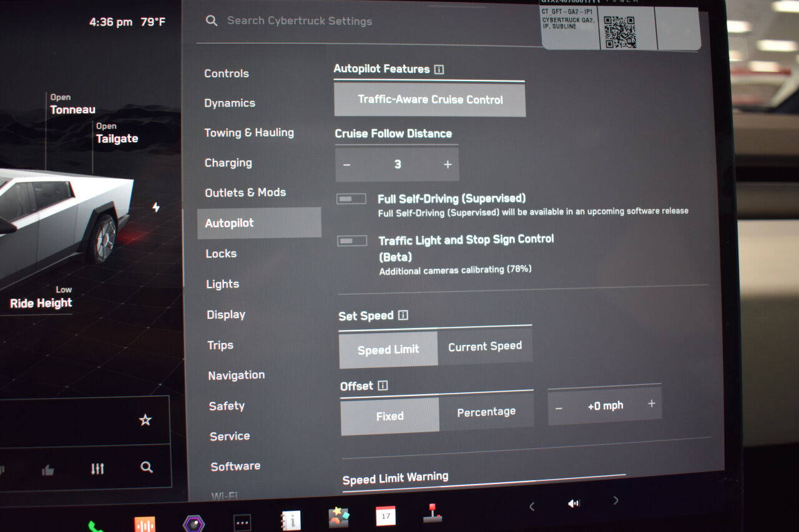The image size is (799, 532).
Task: Open the Calendar app showing 17
Action: [x=386, y=516]
